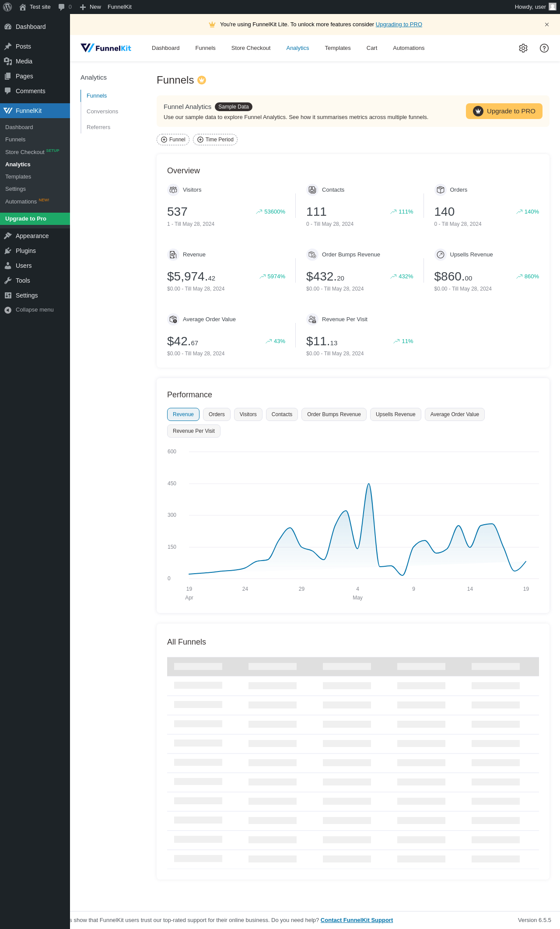The image size is (560, 929).
Task: Open the comments bubble in admin bar
Action: tap(62, 7)
